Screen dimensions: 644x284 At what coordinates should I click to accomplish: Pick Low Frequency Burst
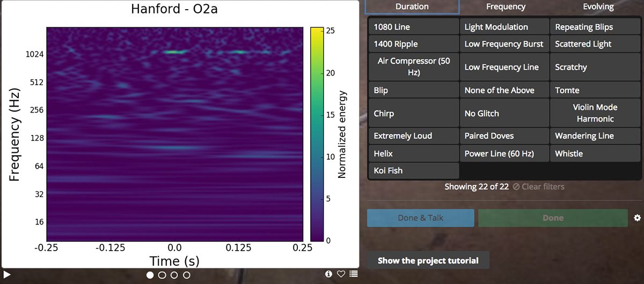504,44
